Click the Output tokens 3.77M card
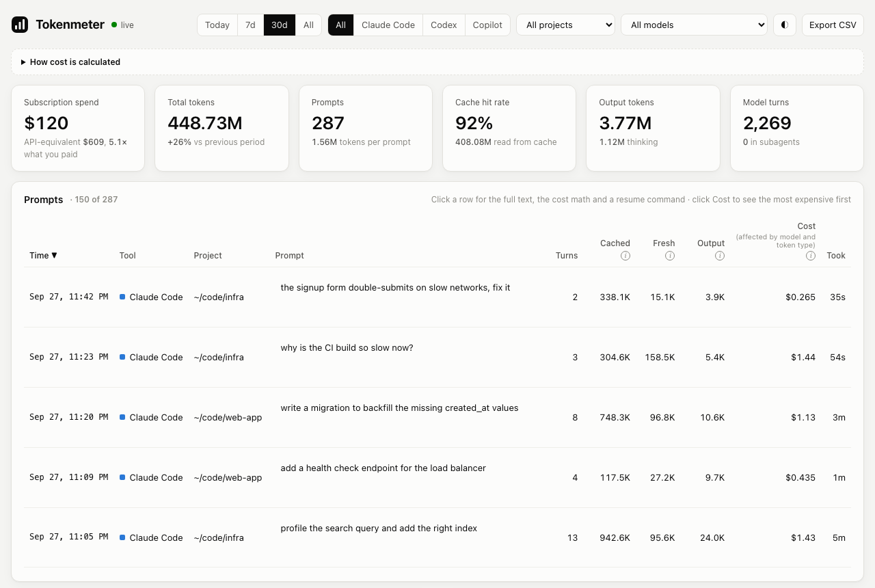The height and width of the screenshot is (588, 875). tap(653, 128)
